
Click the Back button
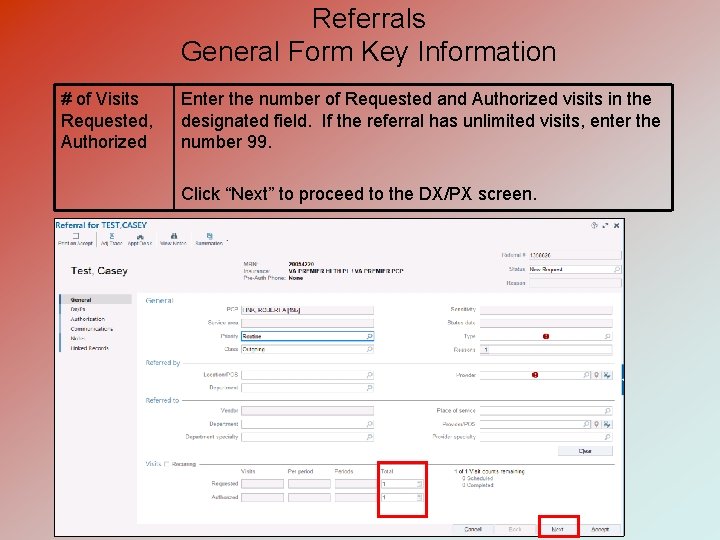pos(515,529)
